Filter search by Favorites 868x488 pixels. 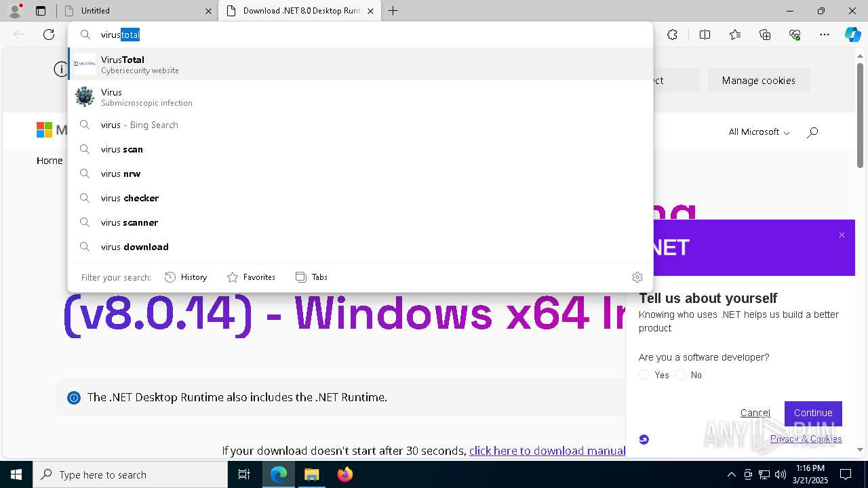(x=251, y=277)
